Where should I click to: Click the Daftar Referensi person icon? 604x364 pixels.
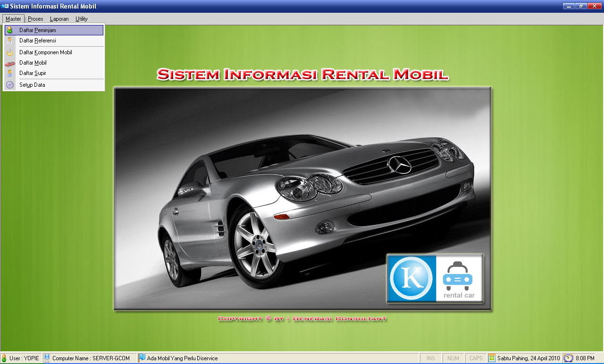click(x=10, y=41)
